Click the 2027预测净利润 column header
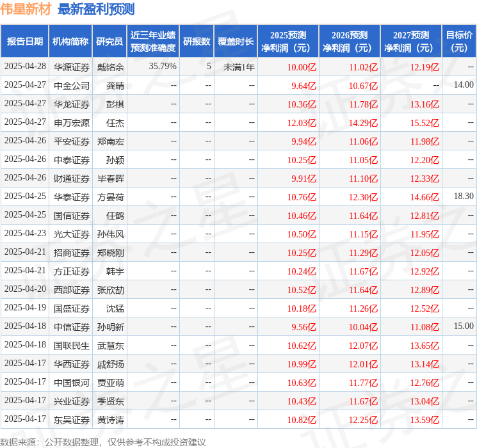477x448 pixels. [x=411, y=42]
